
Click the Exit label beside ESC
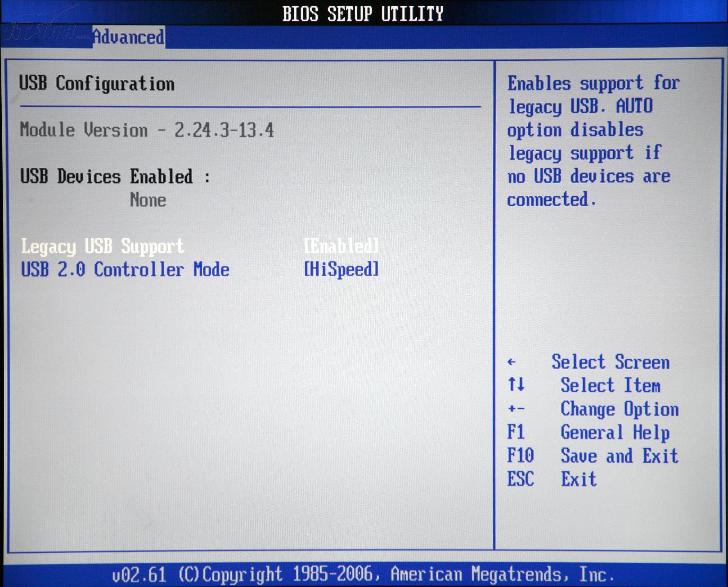coord(578,479)
